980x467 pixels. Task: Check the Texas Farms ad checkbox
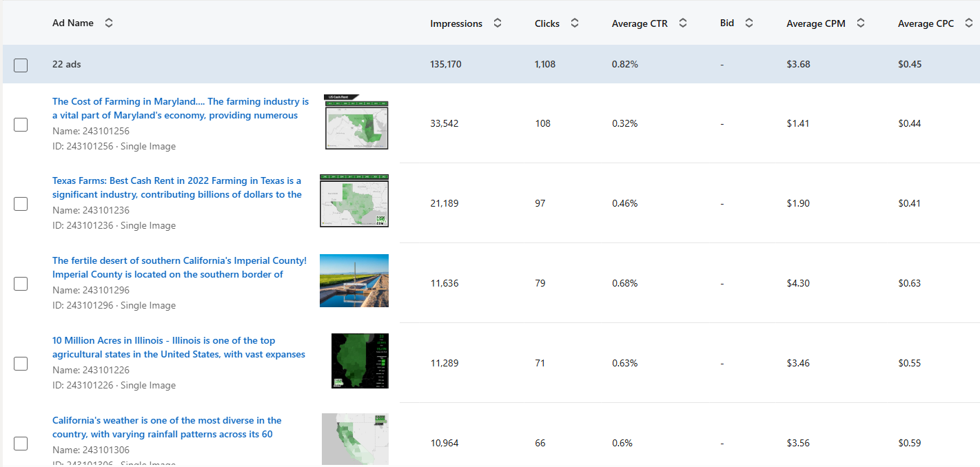point(21,204)
